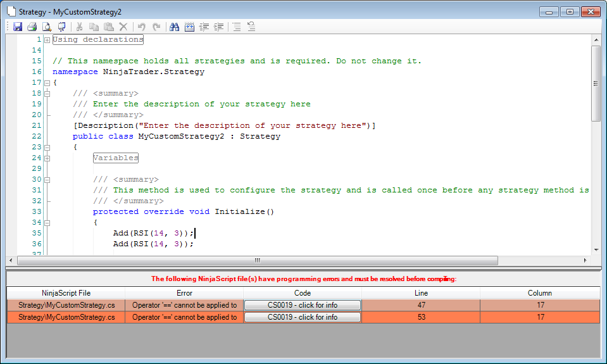Increase indent of selected lines

(x=219, y=27)
